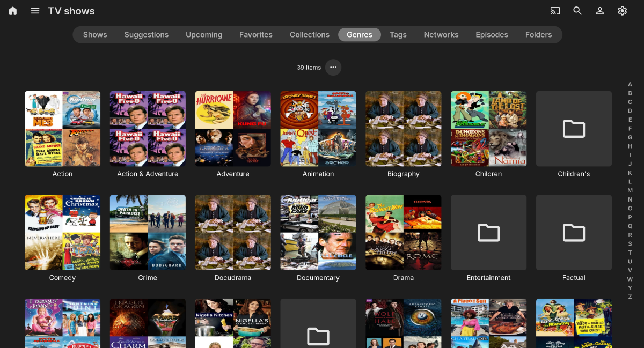The image size is (644, 348).
Task: Select the Genres tab
Action: click(x=360, y=35)
